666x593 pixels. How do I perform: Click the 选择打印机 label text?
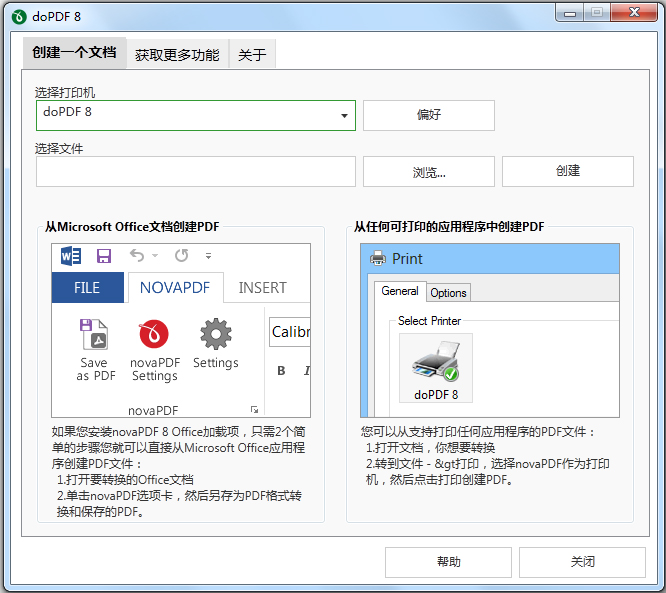(x=65, y=92)
